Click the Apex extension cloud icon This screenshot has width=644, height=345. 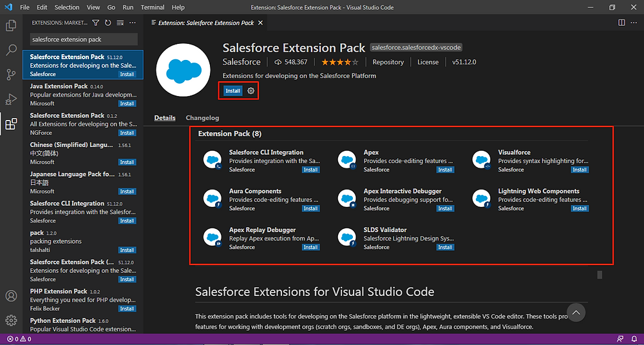coord(346,160)
